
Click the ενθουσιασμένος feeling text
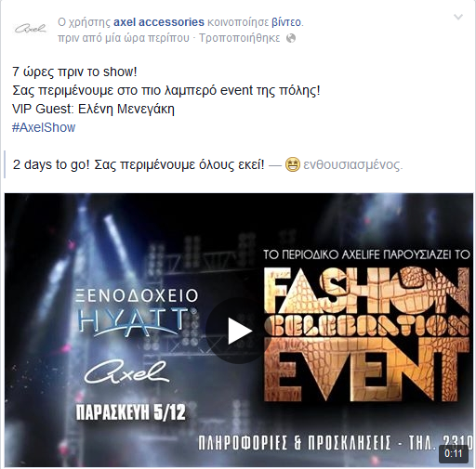click(x=352, y=164)
